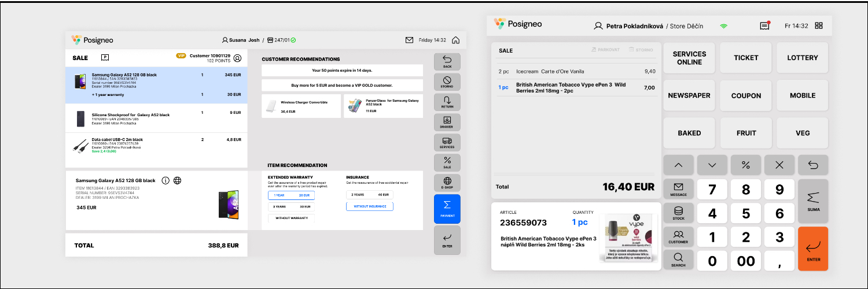Choose WITHOUT WARRANTY option
The height and width of the screenshot is (289, 868).
291,218
